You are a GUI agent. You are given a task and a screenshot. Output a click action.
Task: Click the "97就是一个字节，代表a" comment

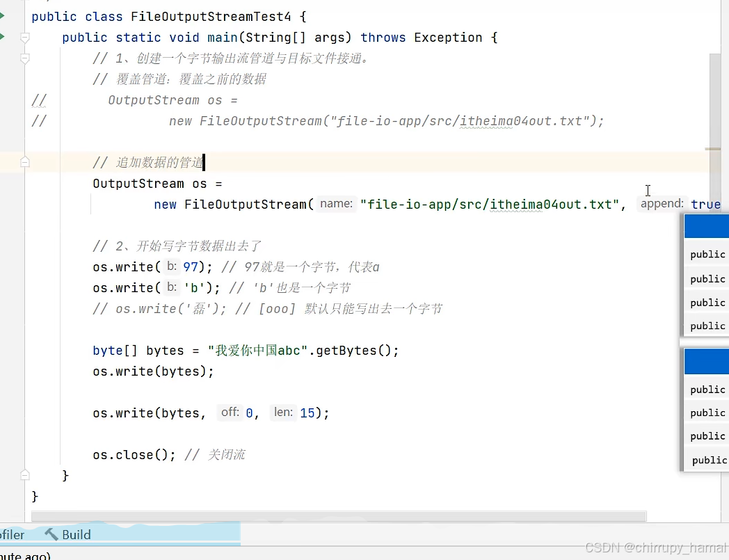(301, 267)
